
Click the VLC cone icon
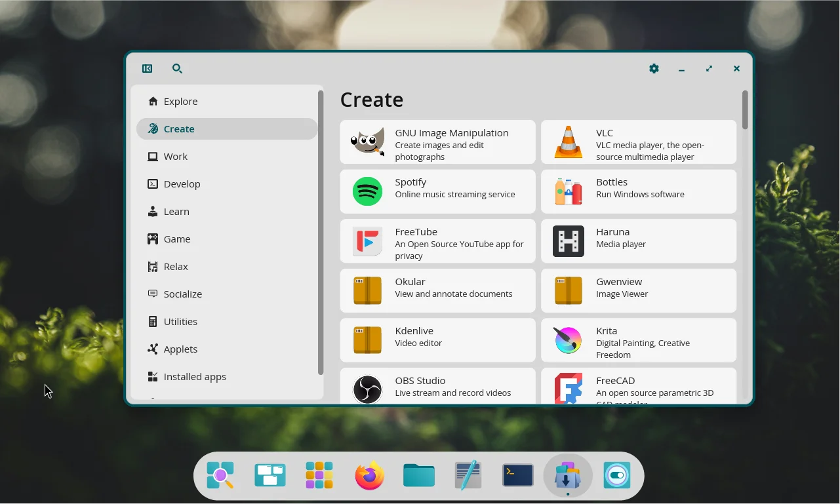coord(568,142)
